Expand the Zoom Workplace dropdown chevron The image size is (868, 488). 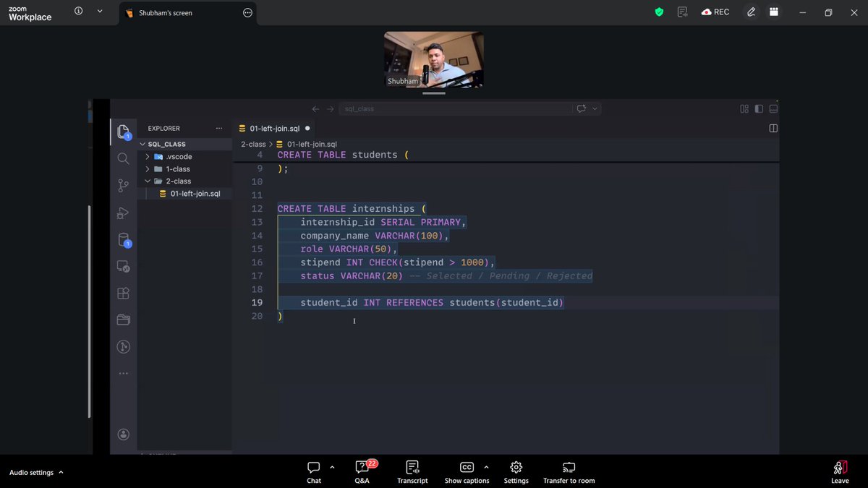99,12
